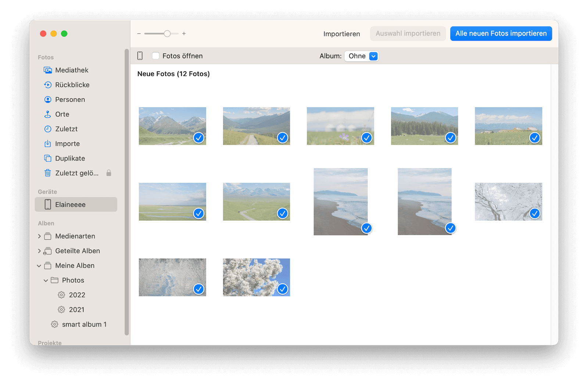Deselect checkmark on frosty blue-sky branch photo
This screenshot has height=384, width=588.
click(282, 289)
